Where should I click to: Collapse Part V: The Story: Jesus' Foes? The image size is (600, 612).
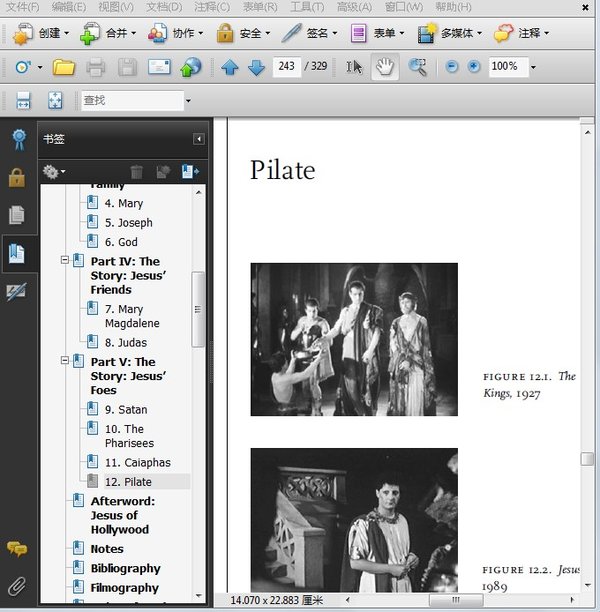(x=65, y=361)
